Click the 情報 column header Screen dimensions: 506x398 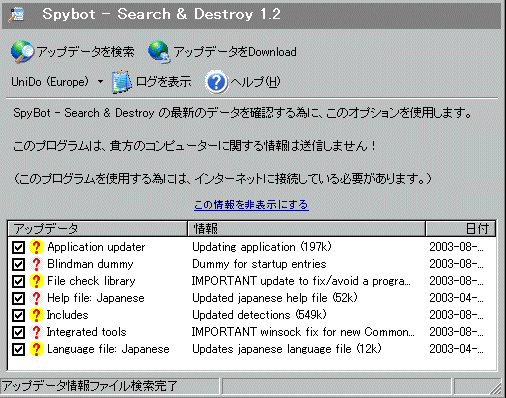pos(307,229)
